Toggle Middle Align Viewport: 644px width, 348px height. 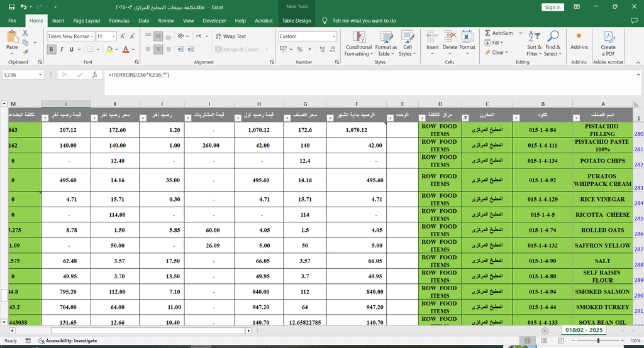158,36
